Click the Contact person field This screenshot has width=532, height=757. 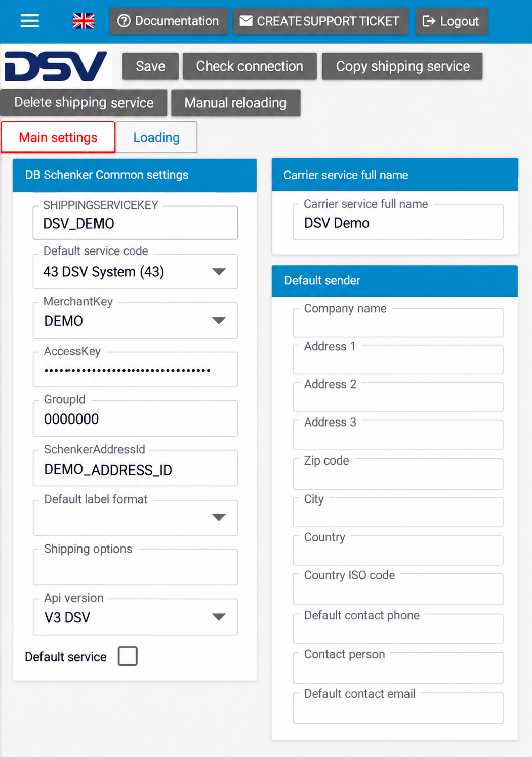point(398,668)
